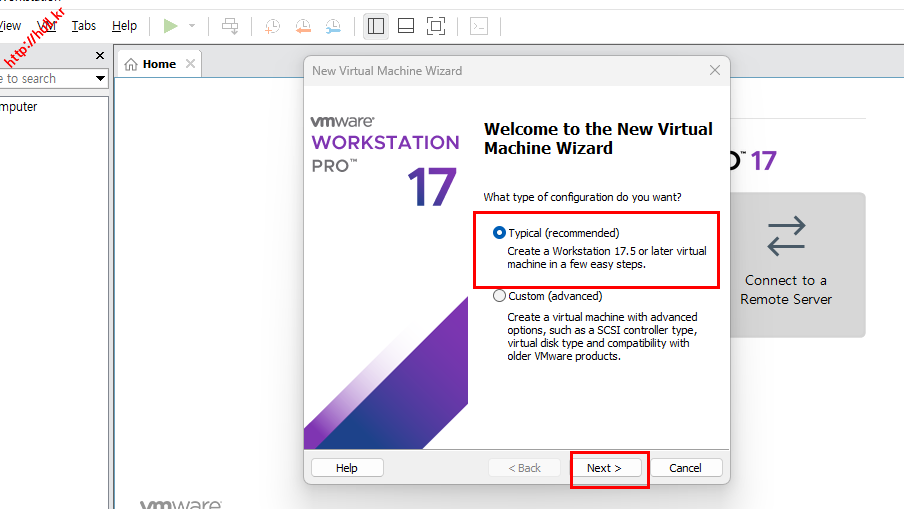Open the snapshot manager icon
The height and width of the screenshot is (509, 904).
tap(333, 26)
